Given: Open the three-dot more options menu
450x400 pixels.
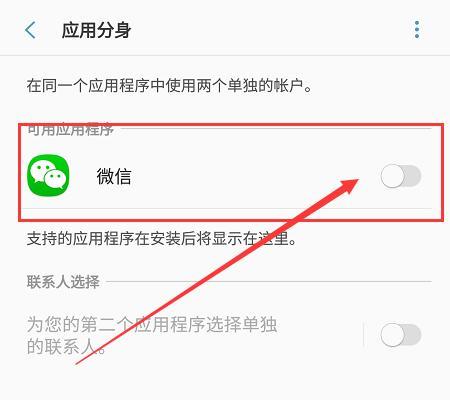Looking at the screenshot, I should pos(417,30).
